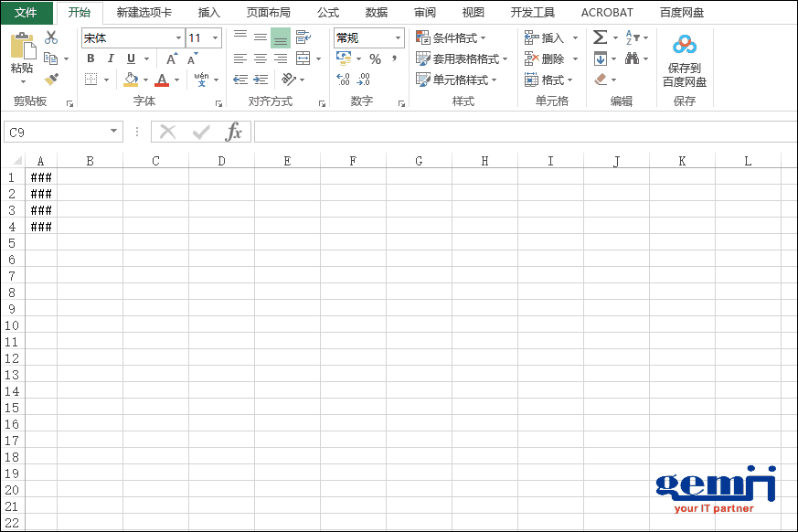Open the 文件 menu
Screen dimensions: 798x532
pos(26,12)
